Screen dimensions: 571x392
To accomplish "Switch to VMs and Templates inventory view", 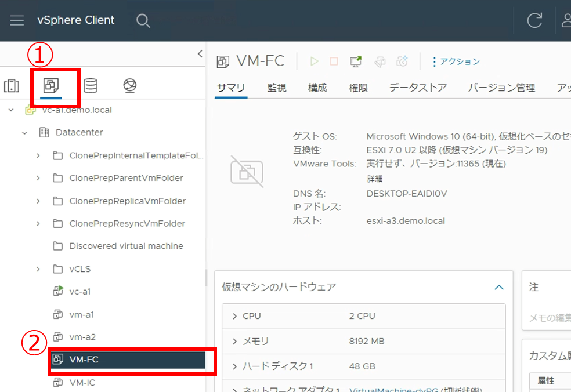I will point(51,86).
